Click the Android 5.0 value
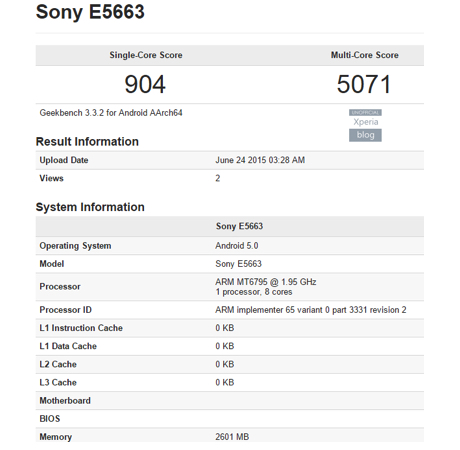The height and width of the screenshot is (450, 460). 237,246
